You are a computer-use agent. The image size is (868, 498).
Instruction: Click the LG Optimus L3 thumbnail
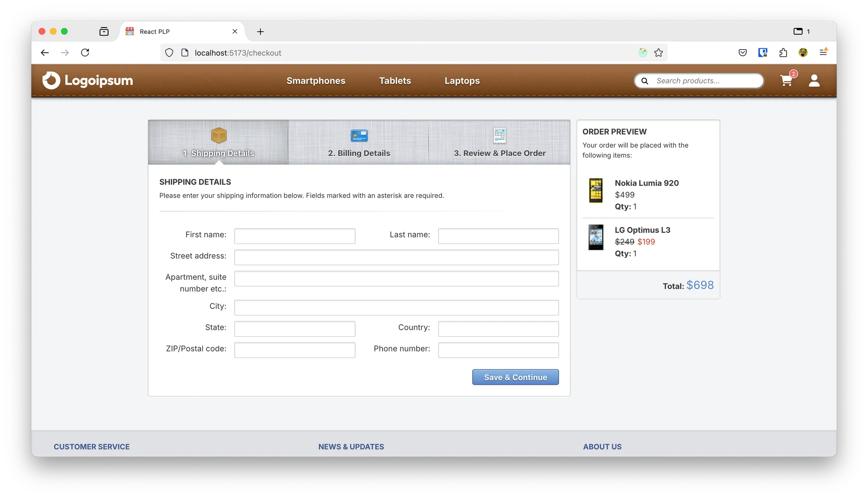pyautogui.click(x=596, y=238)
